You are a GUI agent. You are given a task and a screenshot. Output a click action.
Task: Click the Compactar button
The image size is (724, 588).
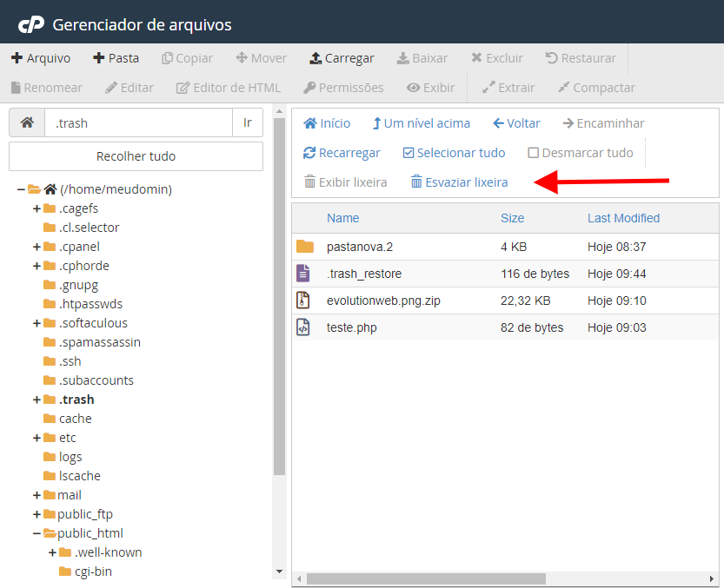tap(596, 88)
